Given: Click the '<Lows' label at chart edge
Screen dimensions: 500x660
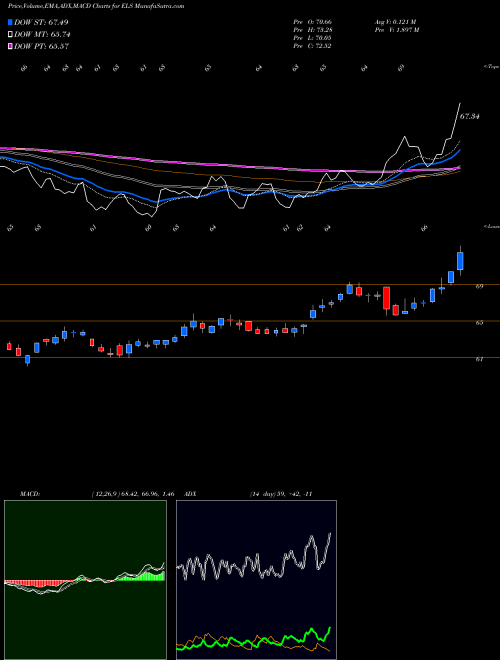Looking at the screenshot, I should coord(491,226).
